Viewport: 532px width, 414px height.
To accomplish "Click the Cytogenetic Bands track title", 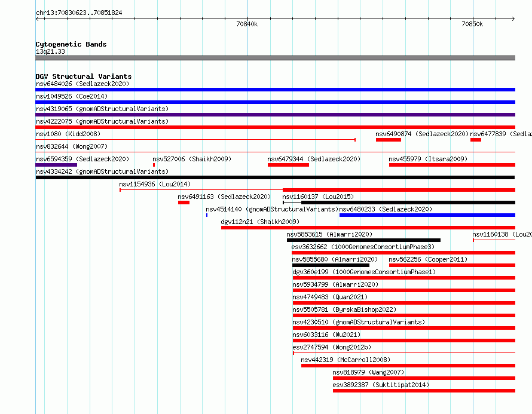I will (71, 44).
